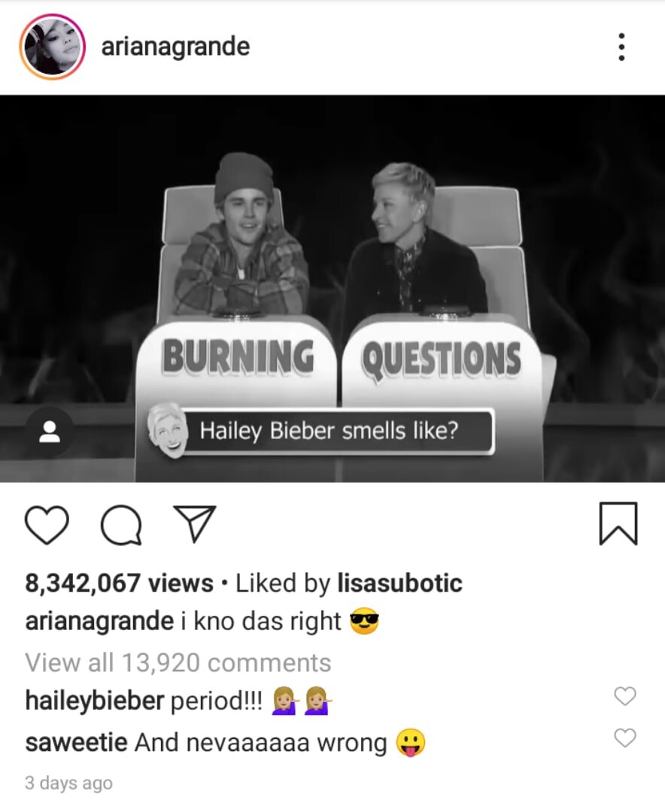Like saweetie's comment
Screen dimensions: 665x812
(625, 738)
